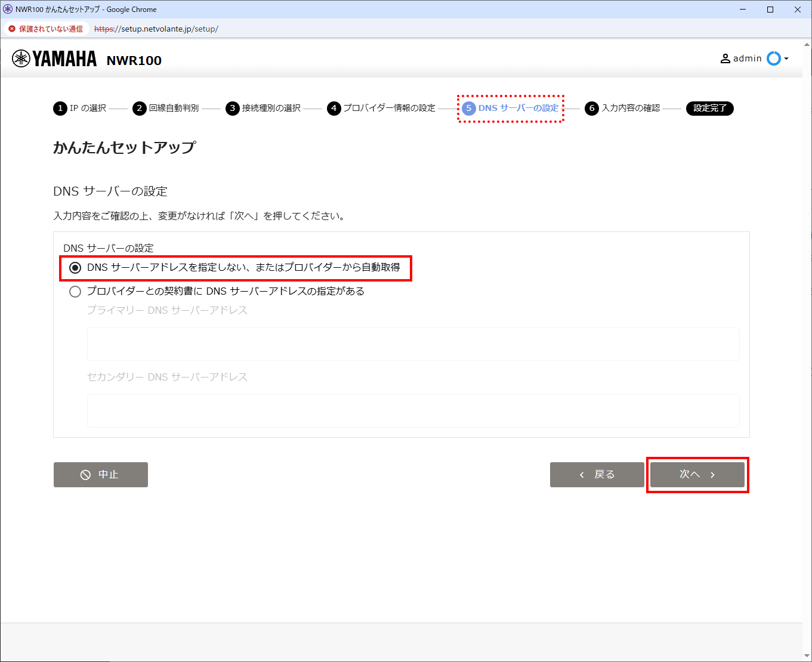Click the step 1 "IP の選択" circle icon
This screenshot has height=662, width=812.
(x=60, y=108)
